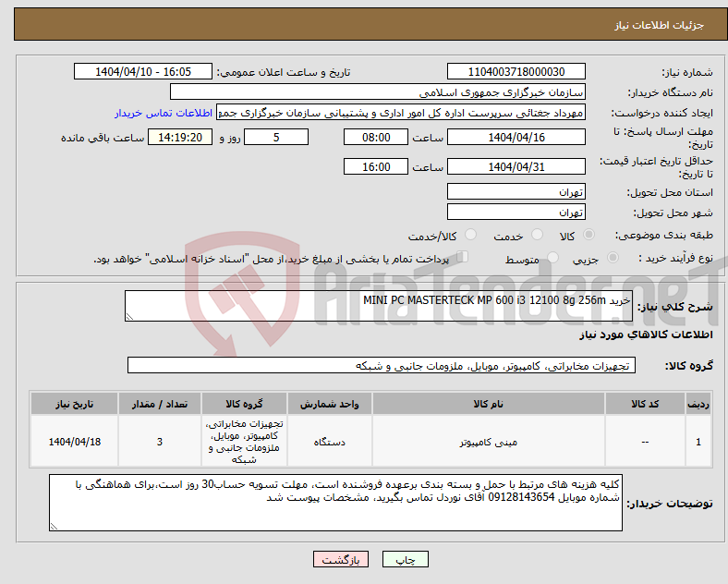Click the نوع فرآیند خرید label
The image size is (728, 584).
click(x=676, y=258)
